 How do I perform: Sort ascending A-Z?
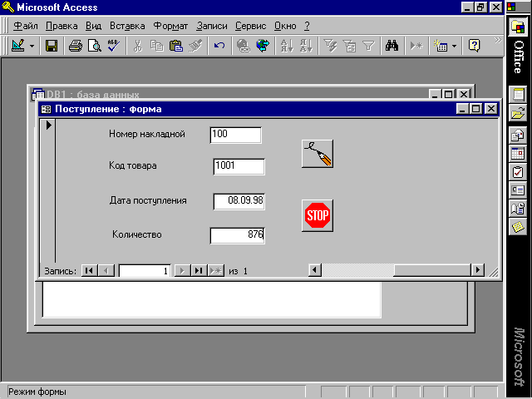(287, 46)
